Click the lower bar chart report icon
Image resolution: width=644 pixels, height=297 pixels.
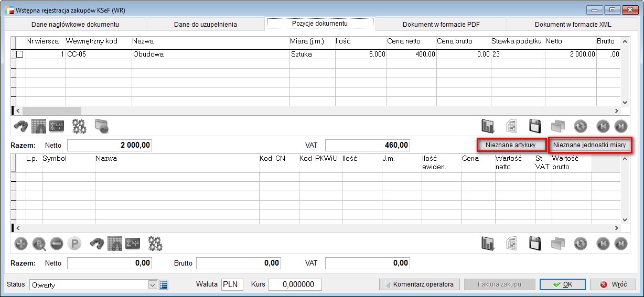[x=488, y=243]
